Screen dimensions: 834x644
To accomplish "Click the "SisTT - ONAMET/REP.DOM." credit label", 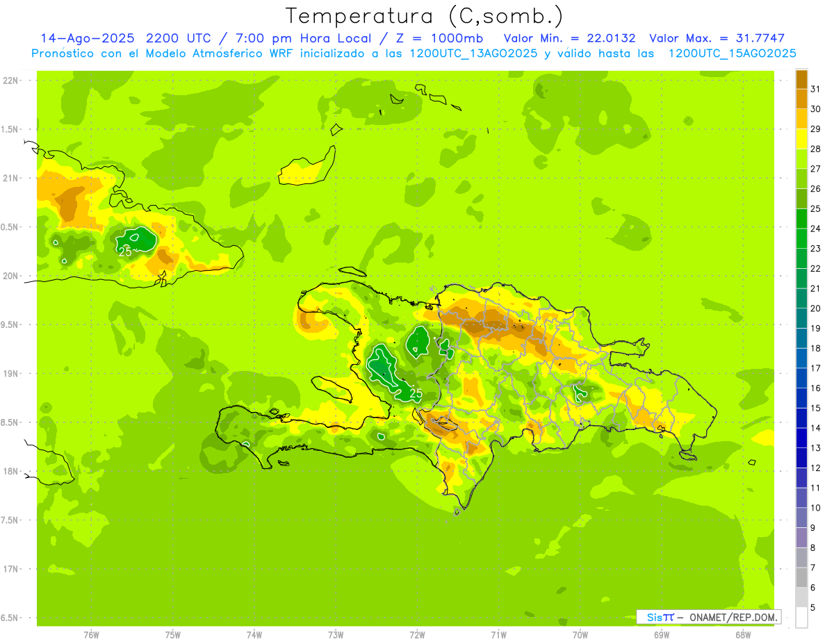I will (708, 617).
